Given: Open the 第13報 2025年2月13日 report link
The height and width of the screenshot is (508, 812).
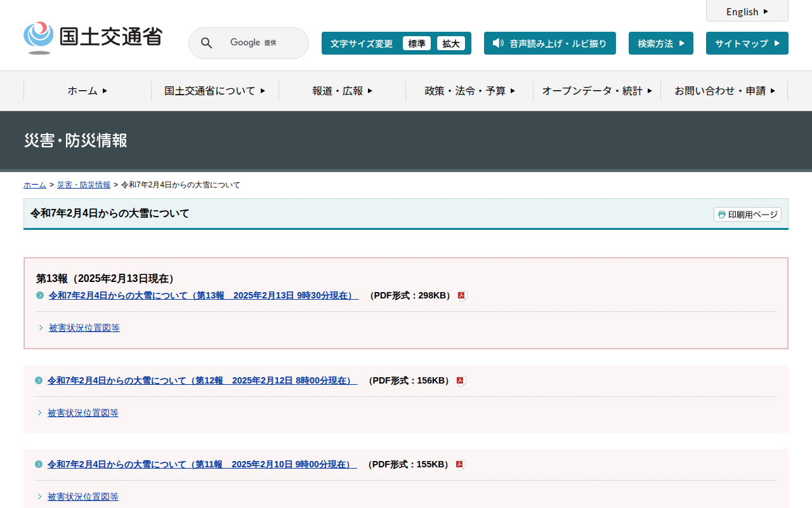Looking at the screenshot, I should pyautogui.click(x=203, y=295).
